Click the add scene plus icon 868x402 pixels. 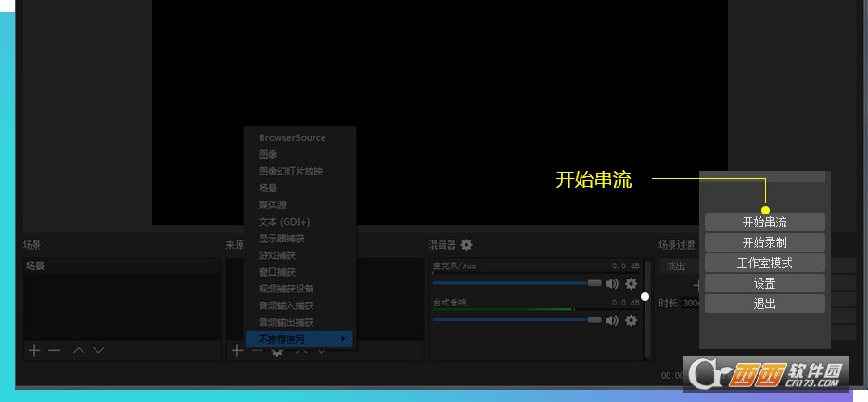(34, 350)
